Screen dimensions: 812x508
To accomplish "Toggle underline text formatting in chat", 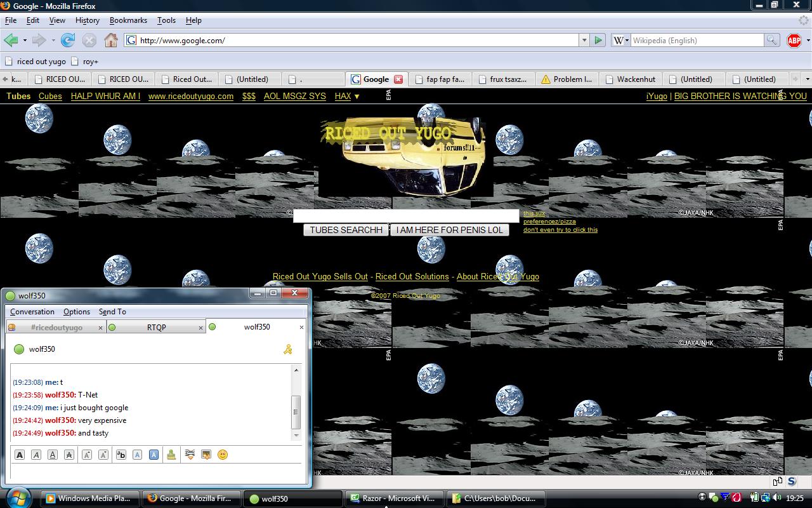I will point(53,455).
